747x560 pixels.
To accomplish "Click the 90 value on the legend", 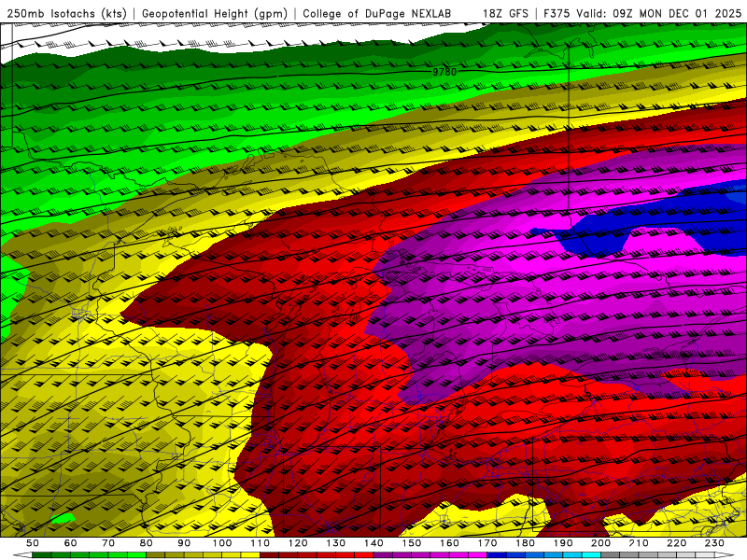I will [184, 543].
